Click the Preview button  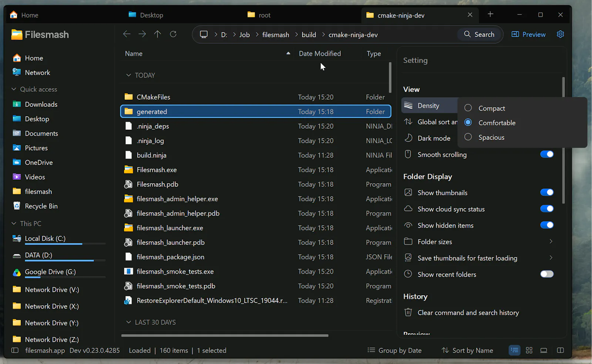(528, 34)
